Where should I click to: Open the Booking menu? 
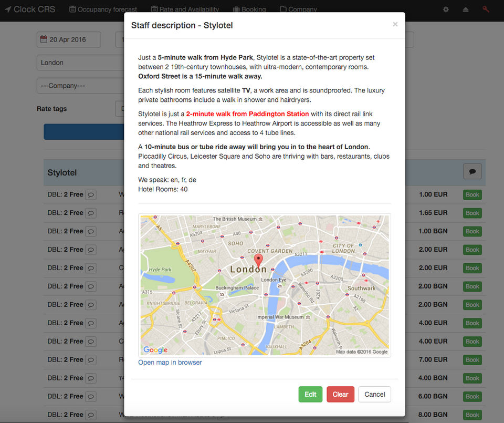pos(249,9)
